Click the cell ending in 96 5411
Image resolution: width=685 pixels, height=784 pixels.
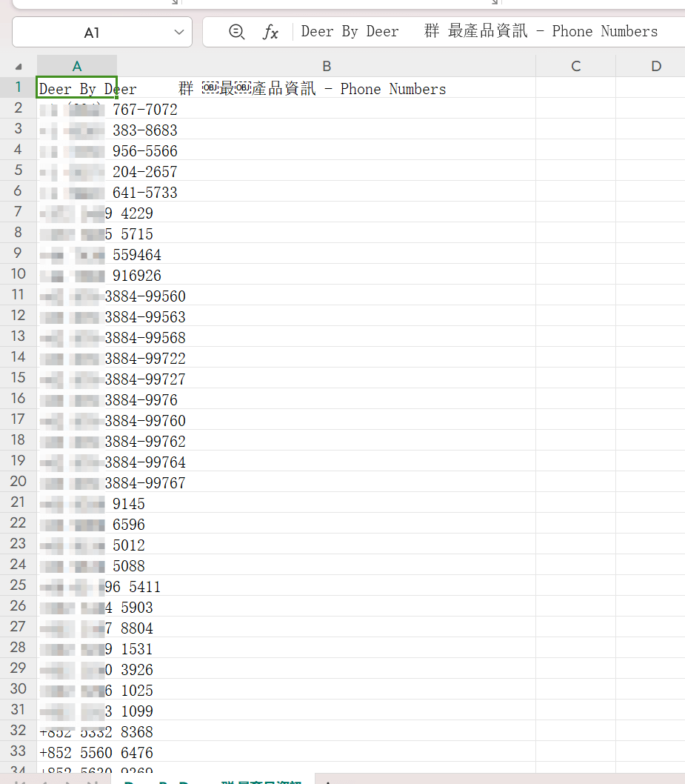(x=77, y=585)
